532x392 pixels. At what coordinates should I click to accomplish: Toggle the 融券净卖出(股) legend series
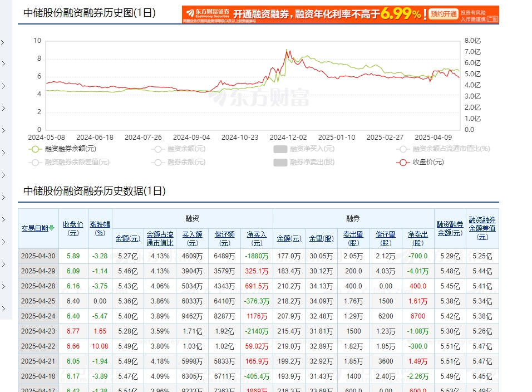tap(304, 162)
